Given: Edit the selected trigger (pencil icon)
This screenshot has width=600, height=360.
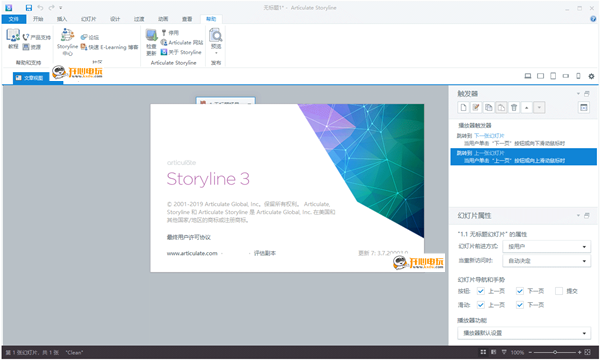Looking at the screenshot, I should (x=476, y=108).
